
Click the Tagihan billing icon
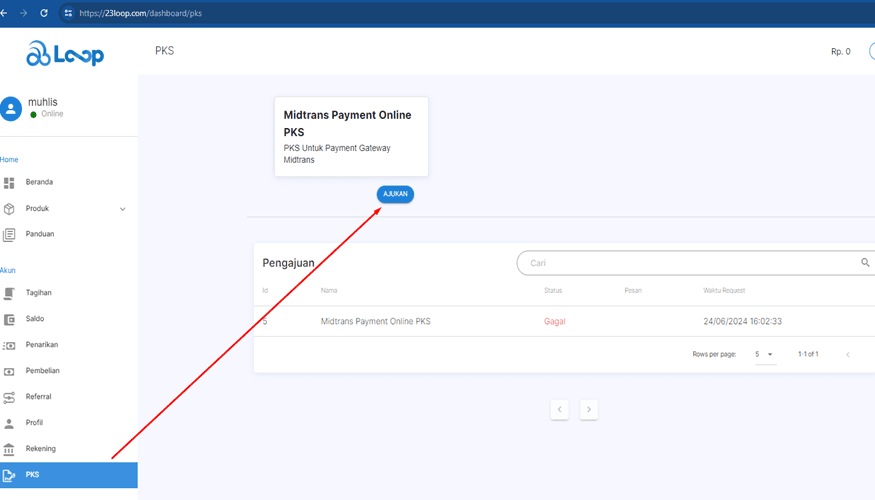(x=9, y=293)
